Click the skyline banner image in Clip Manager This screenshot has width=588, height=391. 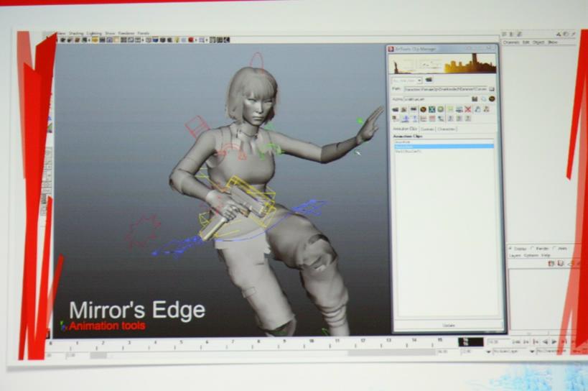442,63
